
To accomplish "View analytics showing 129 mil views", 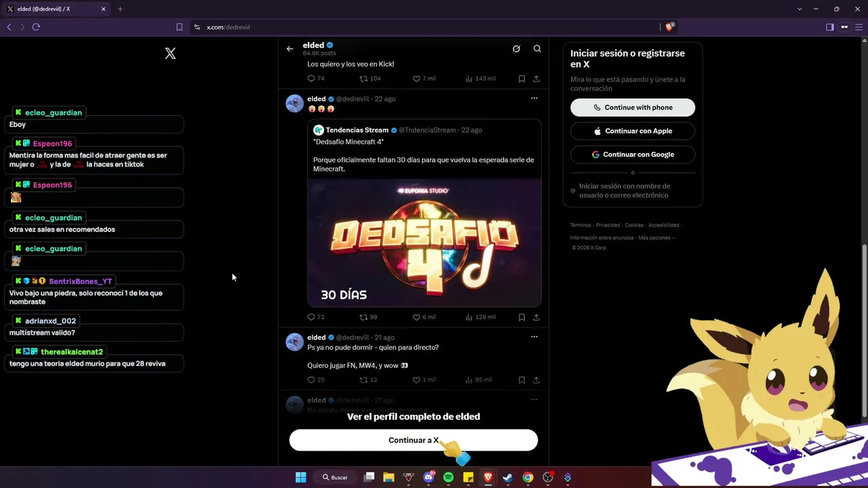I will 480,317.
